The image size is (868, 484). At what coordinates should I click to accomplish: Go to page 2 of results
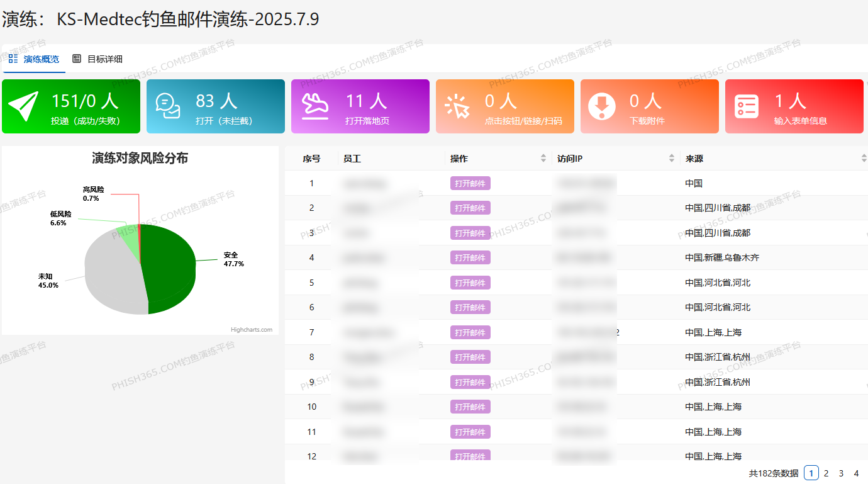(x=826, y=473)
